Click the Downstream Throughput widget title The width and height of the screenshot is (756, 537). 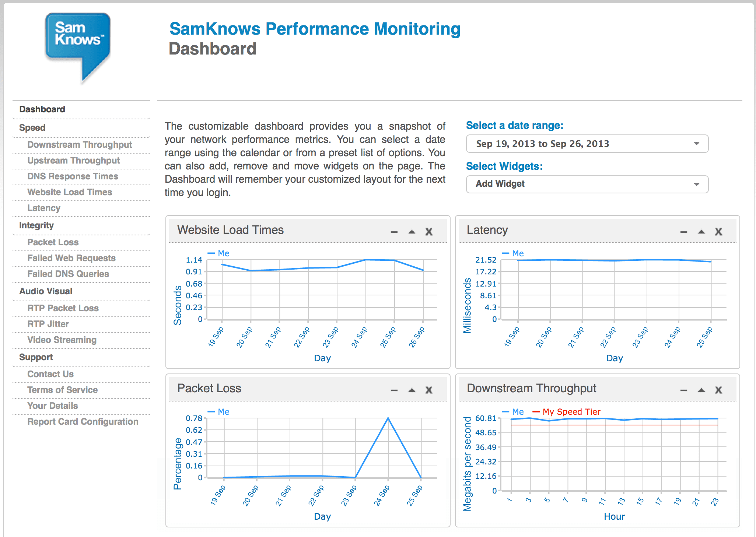pyautogui.click(x=531, y=388)
